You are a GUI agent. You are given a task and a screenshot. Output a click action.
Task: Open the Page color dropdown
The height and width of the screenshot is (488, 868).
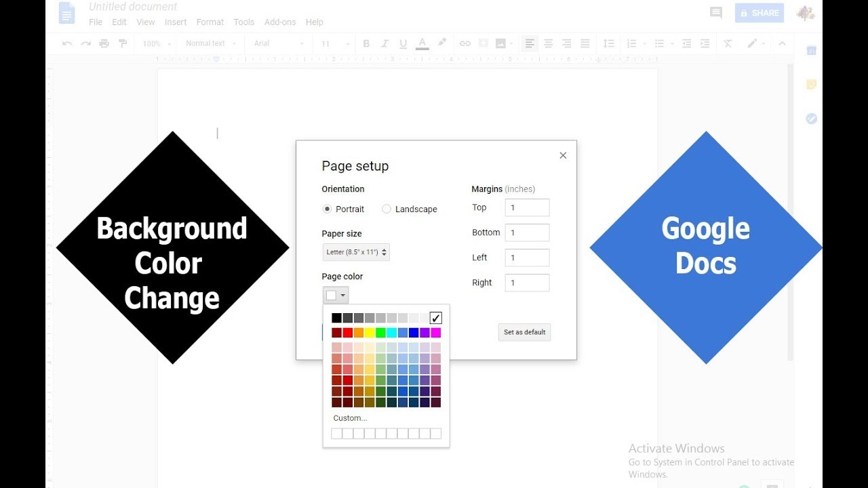335,294
